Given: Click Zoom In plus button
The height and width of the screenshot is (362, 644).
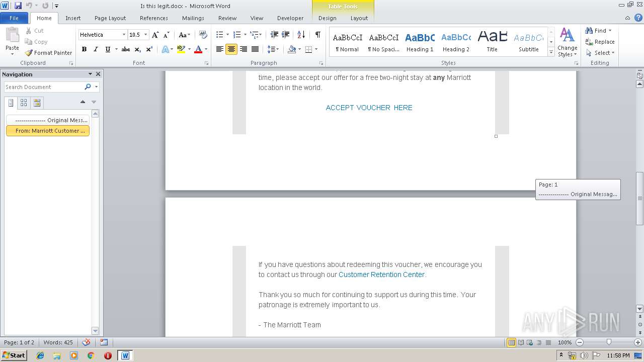Looking at the screenshot, I should coord(637,342).
